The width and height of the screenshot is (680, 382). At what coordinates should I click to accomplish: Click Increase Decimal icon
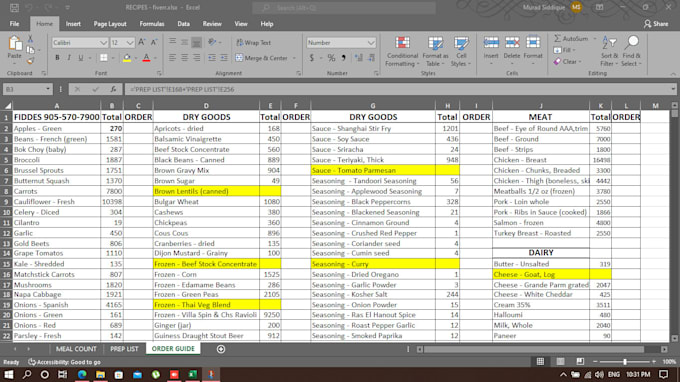click(359, 58)
